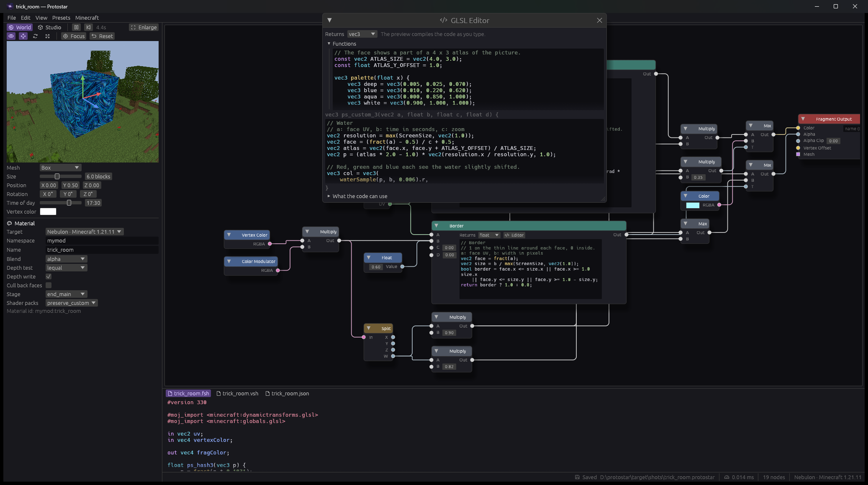This screenshot has width=868, height=485.
Task: Click the Focus button
Action: 74,36
